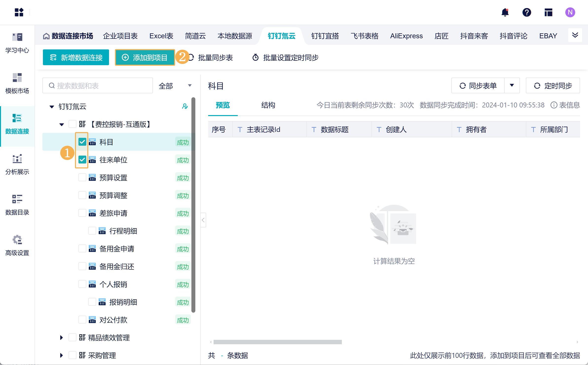This screenshot has width=588, height=365.
Task: Uncheck the 科目 table checkbox
Action: pyautogui.click(x=82, y=142)
